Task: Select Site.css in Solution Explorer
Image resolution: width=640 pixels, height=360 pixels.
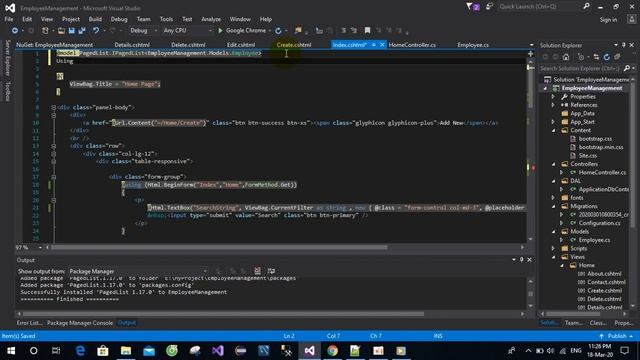Action: 587,156
